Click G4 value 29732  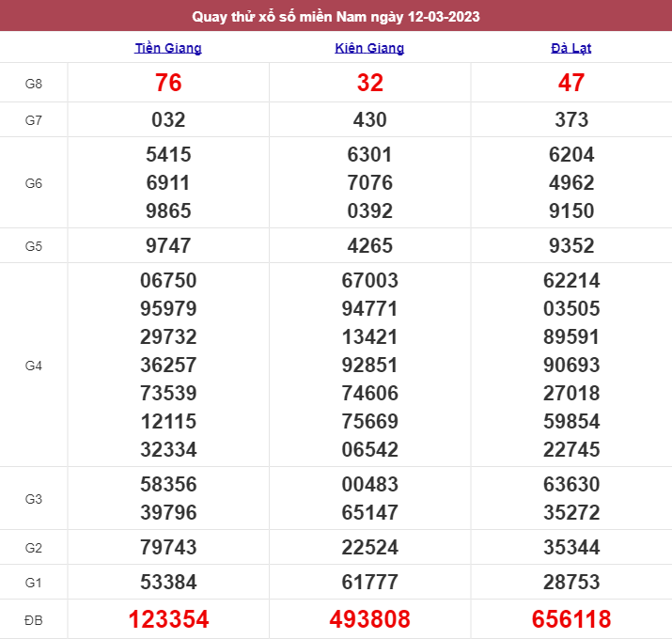coord(168,336)
